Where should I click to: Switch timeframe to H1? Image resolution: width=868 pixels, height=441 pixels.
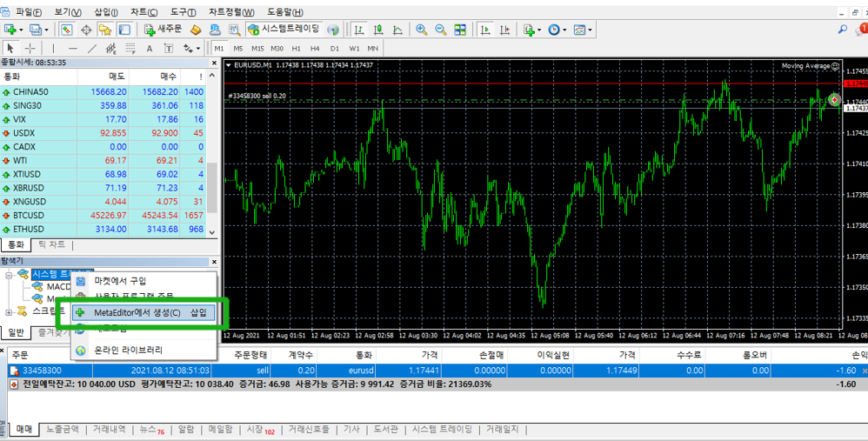297,48
